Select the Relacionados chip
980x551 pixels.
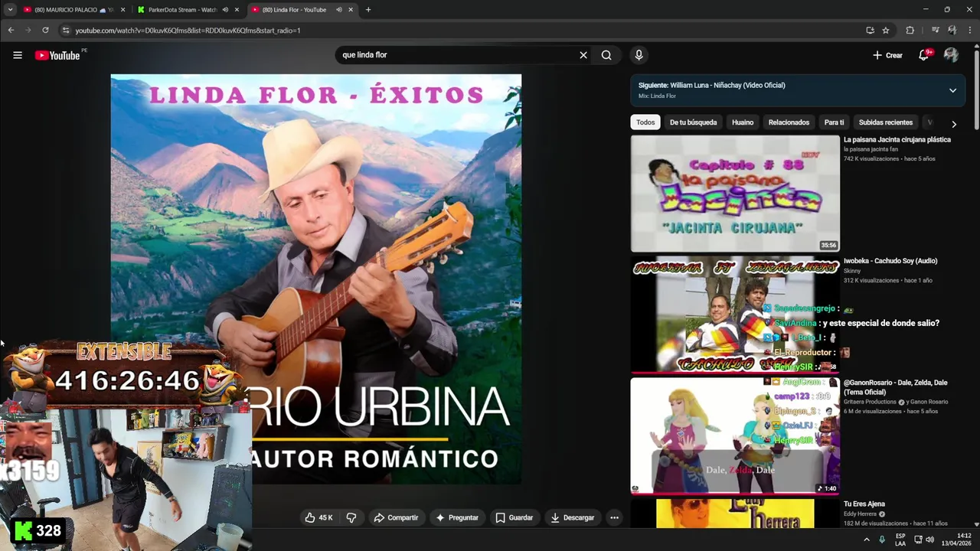(x=789, y=122)
